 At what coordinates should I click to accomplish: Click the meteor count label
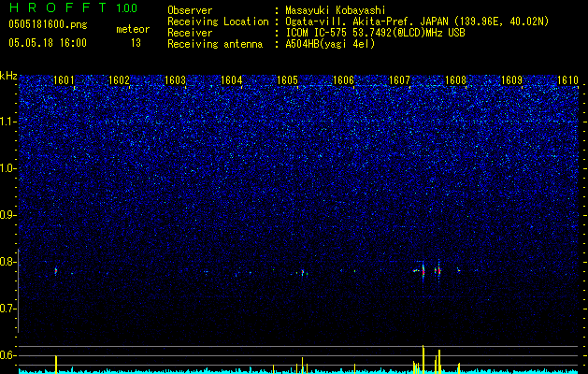pos(133,29)
